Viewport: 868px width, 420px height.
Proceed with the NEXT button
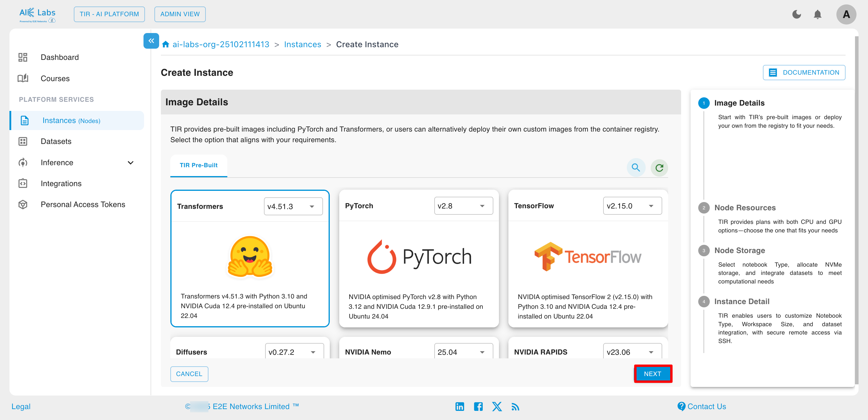653,374
